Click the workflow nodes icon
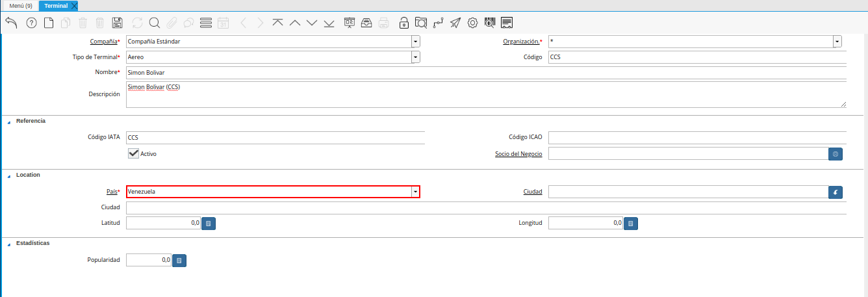868x297 pixels. pos(438,23)
